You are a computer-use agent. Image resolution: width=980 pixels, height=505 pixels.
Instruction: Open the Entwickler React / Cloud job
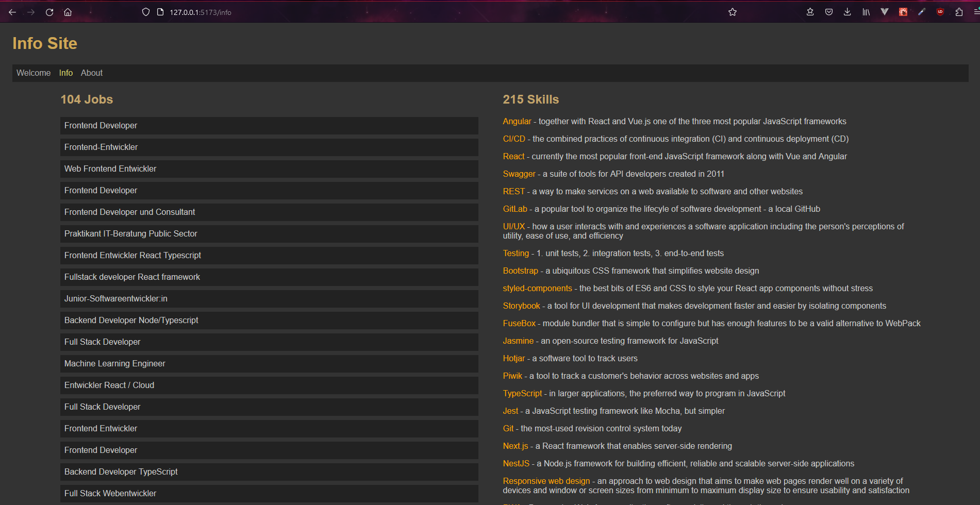[269, 385]
